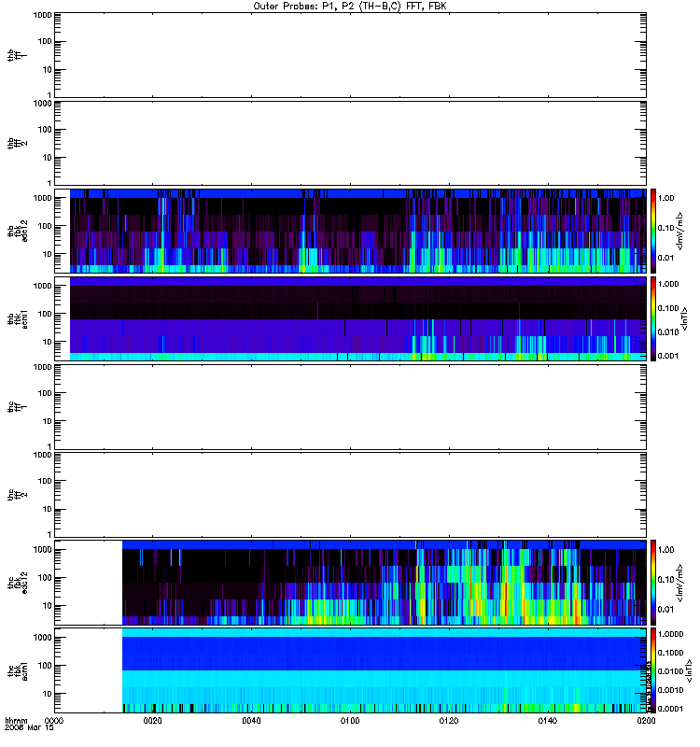Click the '100' tick of thb fbk scm1 panel

45,314
